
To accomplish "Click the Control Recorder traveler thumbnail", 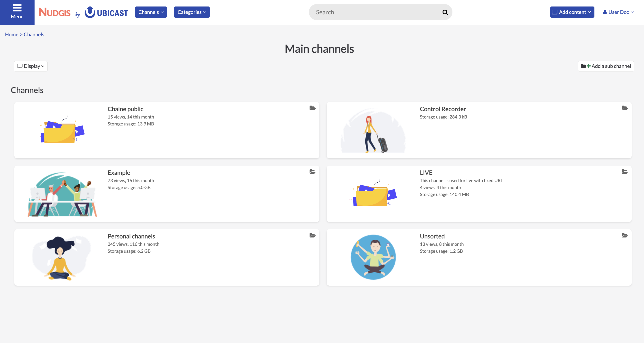I will pos(373,130).
